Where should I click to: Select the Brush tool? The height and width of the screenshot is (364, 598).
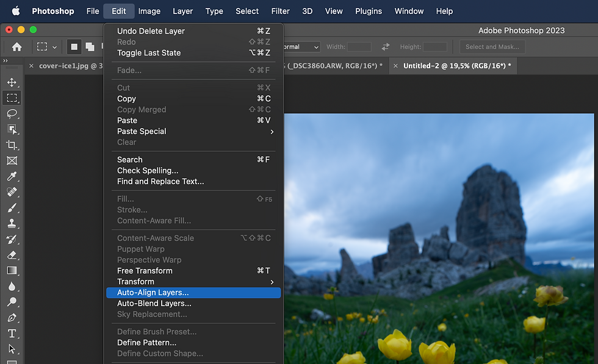click(12, 208)
